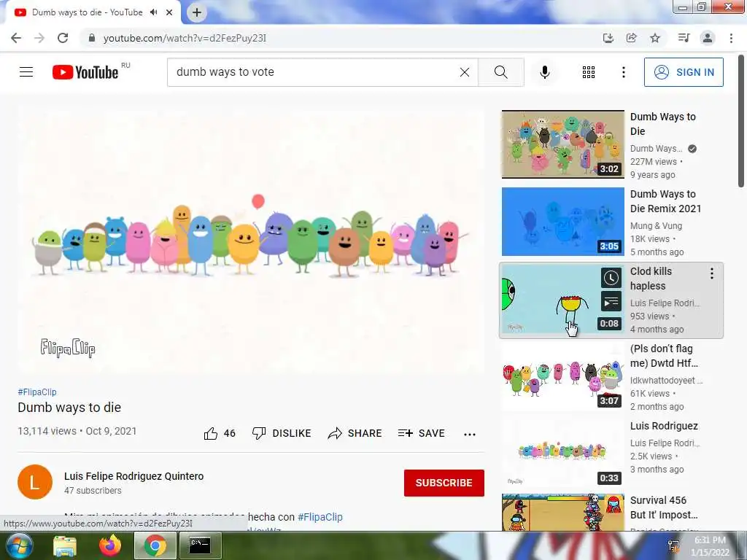Mute the tab via speaker icon
The height and width of the screenshot is (560, 747).
click(153, 12)
